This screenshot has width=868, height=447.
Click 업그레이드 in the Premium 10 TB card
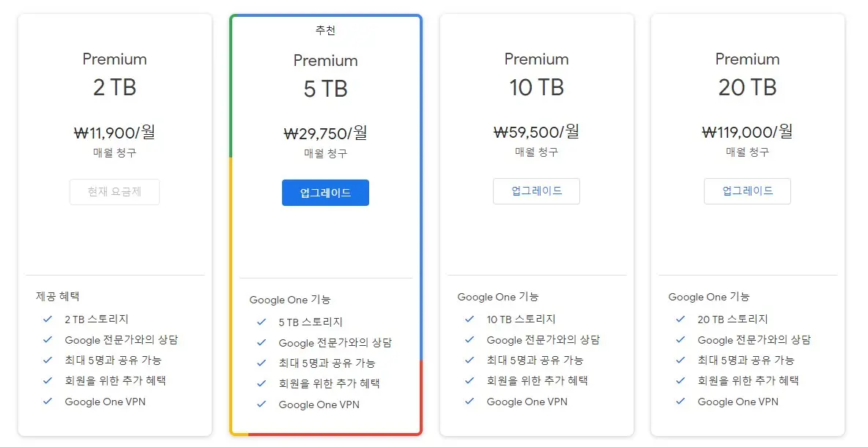[x=536, y=191]
